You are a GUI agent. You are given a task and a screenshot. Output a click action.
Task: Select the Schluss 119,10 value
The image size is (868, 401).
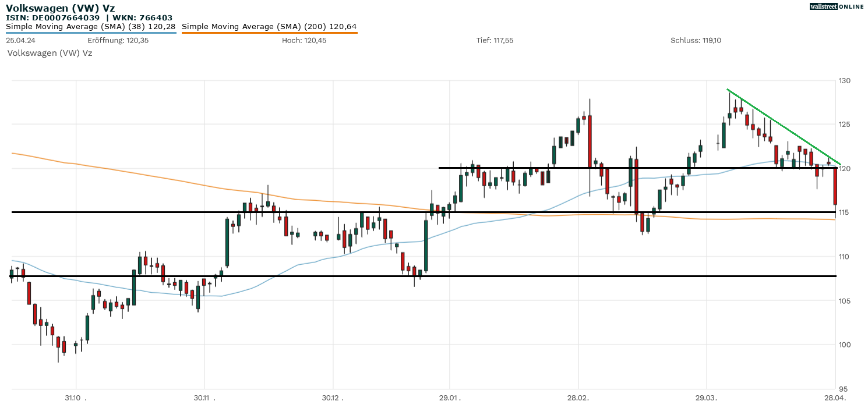point(696,40)
